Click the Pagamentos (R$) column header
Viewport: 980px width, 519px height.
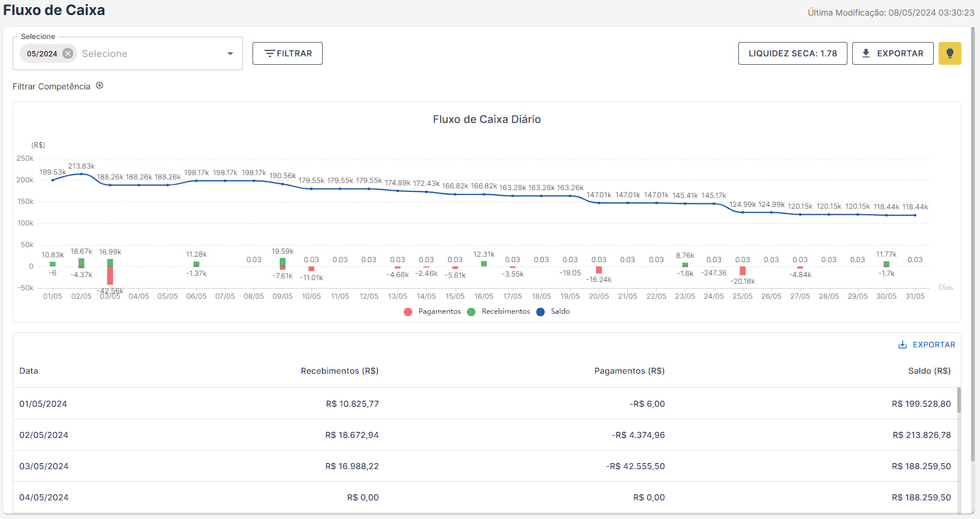coord(629,371)
